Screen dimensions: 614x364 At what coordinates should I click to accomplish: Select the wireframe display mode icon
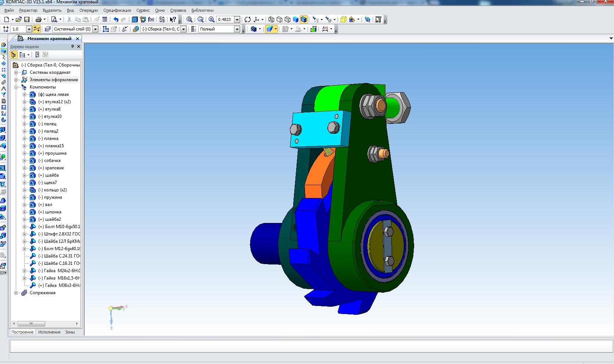coord(271,19)
